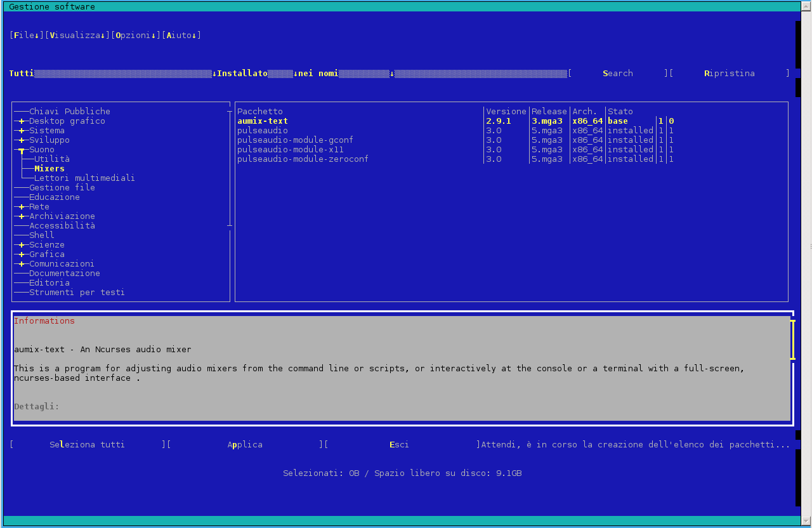Expand the Grafica category plus icon

pos(22,254)
